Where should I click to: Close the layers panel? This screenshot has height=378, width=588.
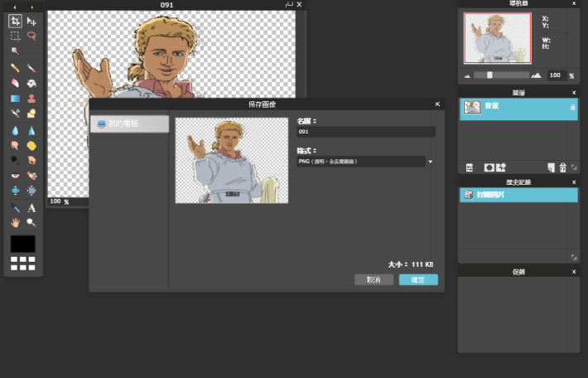(x=574, y=92)
